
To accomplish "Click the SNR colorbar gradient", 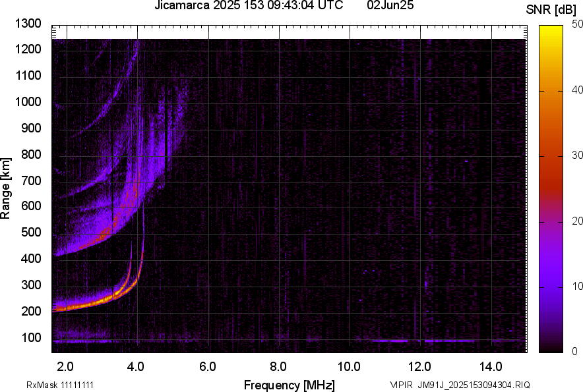I will (551, 189).
